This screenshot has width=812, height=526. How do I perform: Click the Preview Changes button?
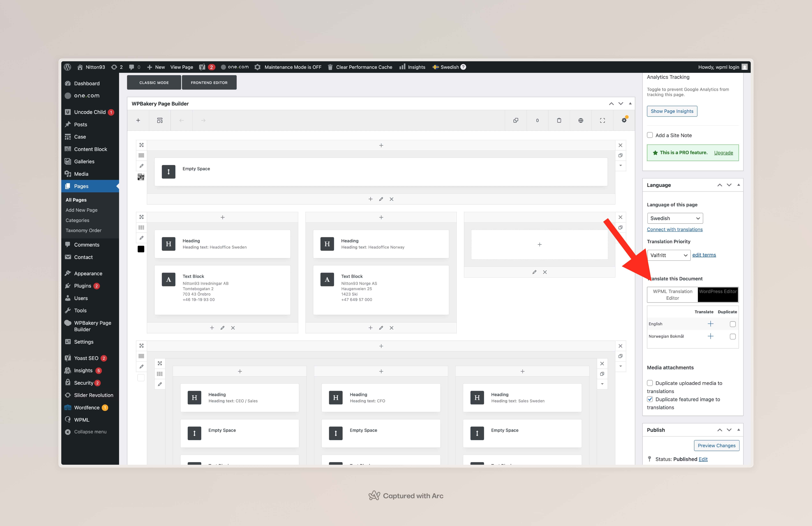coord(716,446)
